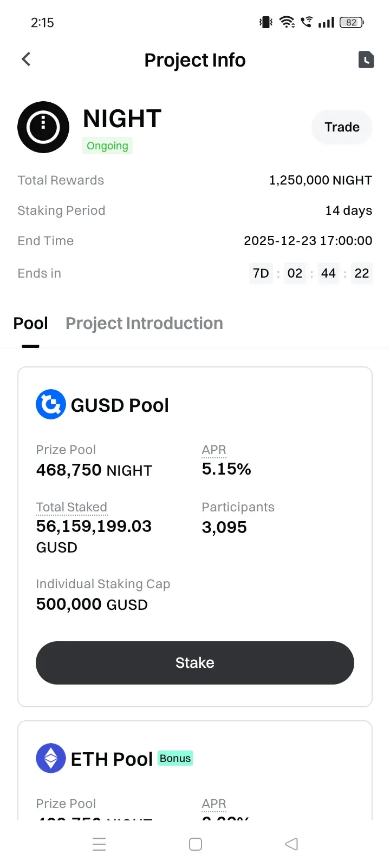Tap the APR label in ETH Pool
This screenshot has height=868, width=390.
click(214, 804)
